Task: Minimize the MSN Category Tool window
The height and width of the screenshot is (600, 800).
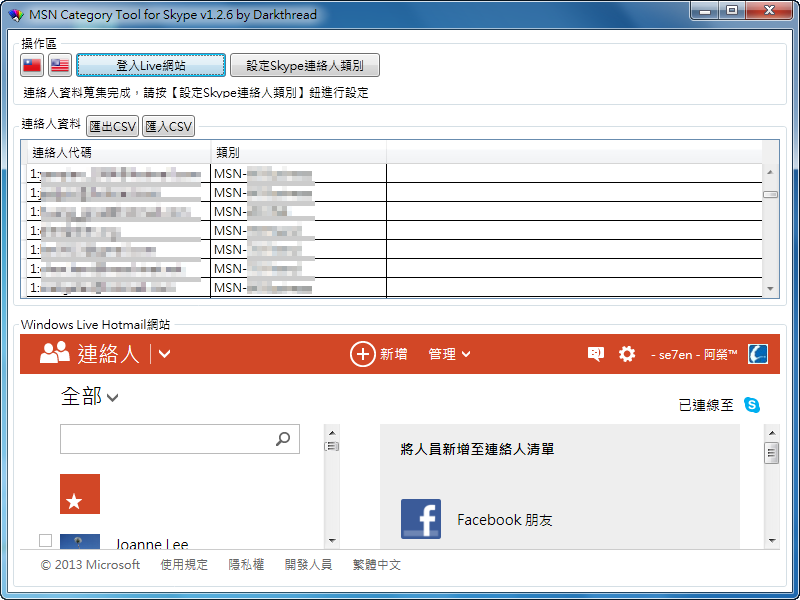Action: [x=705, y=10]
